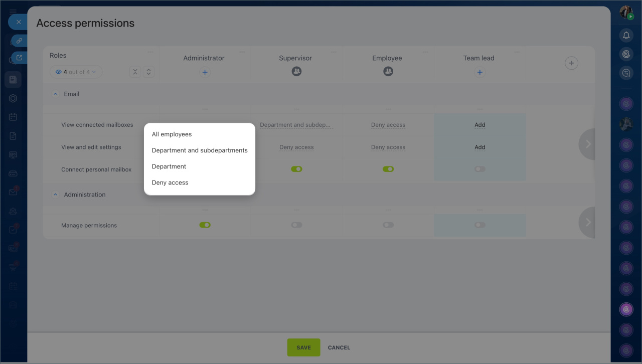Toggle Supervisor's Connect personal mailbox switch
642x364 pixels.
tap(296, 169)
